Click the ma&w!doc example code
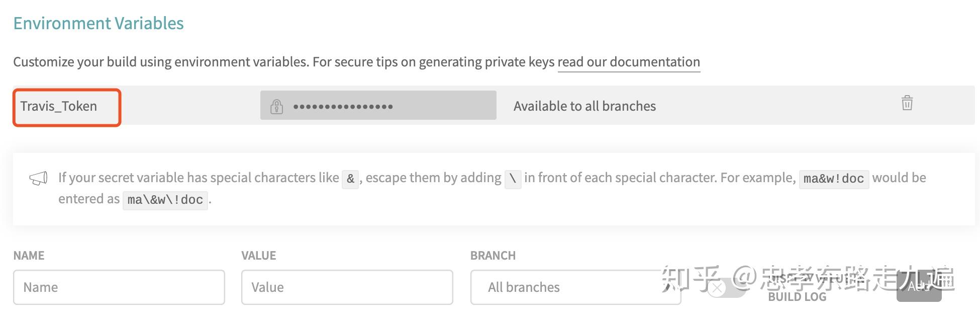This screenshot has height=318, width=980. pos(833,179)
